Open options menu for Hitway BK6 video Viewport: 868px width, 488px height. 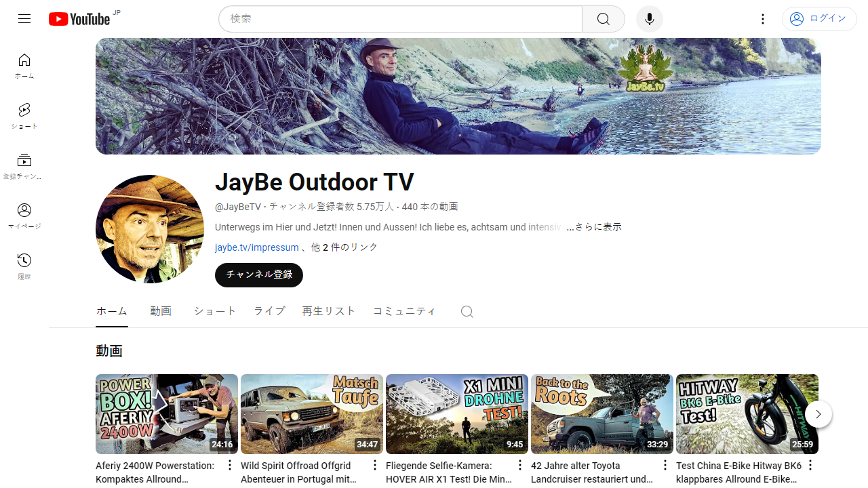pos(810,465)
